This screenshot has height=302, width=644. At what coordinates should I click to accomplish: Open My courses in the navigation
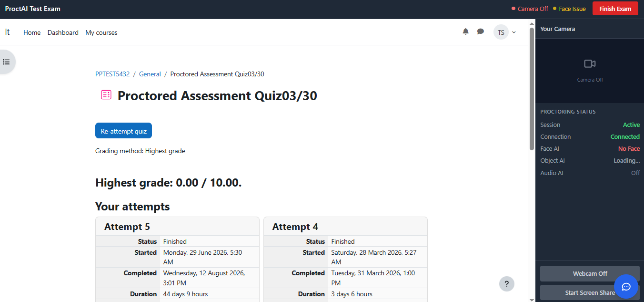tap(101, 32)
